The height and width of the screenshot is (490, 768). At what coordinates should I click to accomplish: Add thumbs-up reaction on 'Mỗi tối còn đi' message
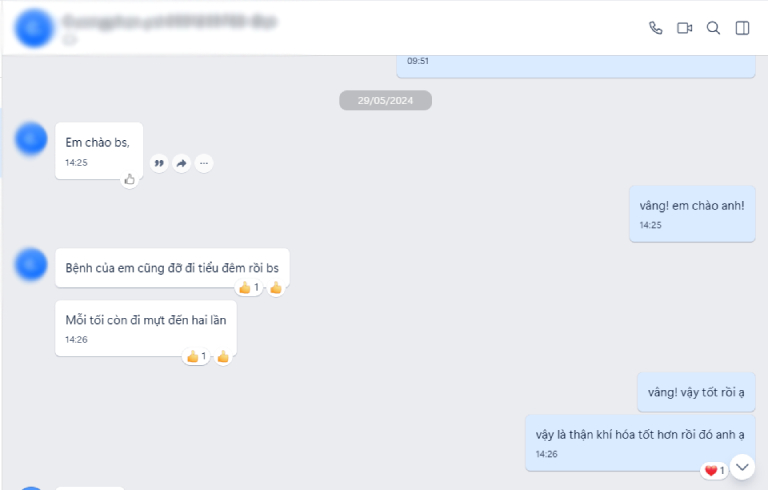223,356
